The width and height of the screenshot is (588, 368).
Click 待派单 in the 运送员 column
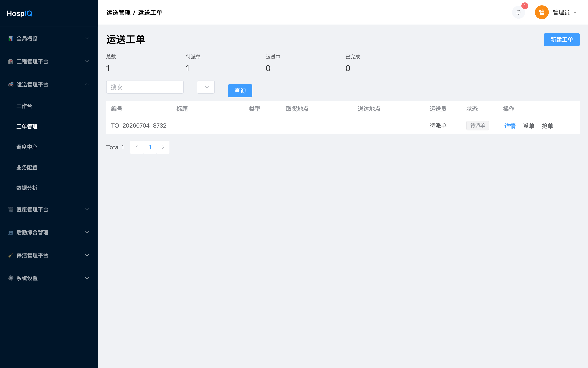click(x=438, y=126)
